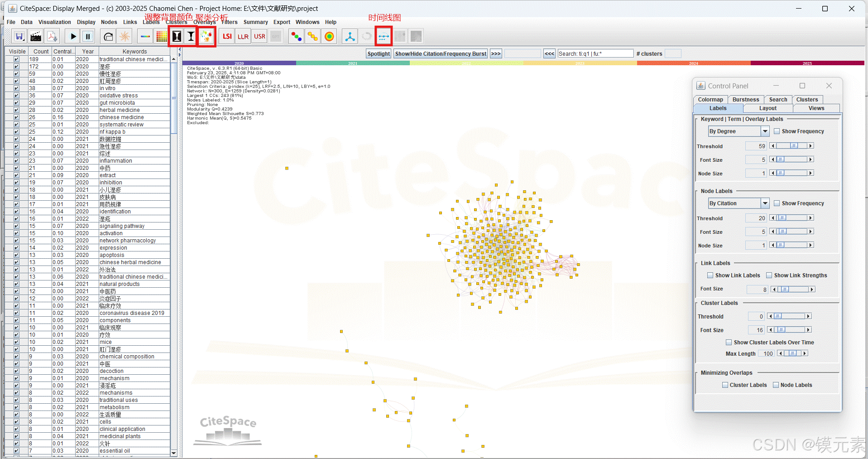This screenshot has width=868, height=459.
Task: Open the Visualization menu
Action: 54,22
